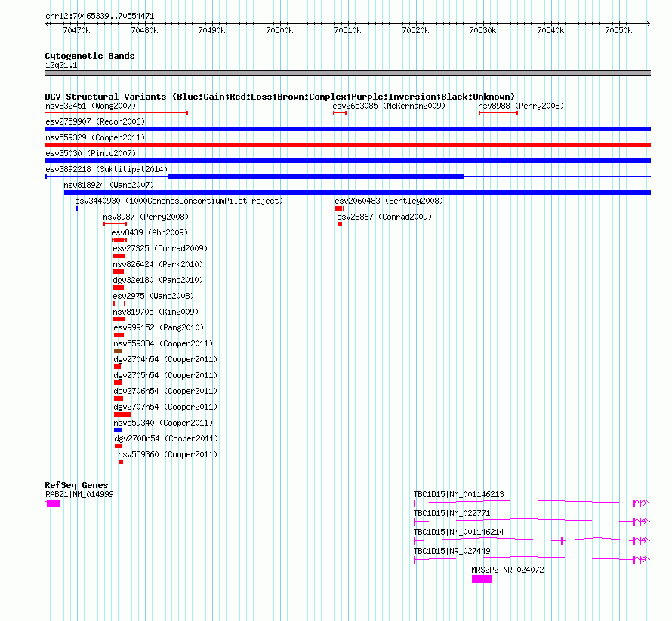This screenshot has height=621, width=672.
Task: Click the magenta RAB21 gene block
Action: coord(53,503)
